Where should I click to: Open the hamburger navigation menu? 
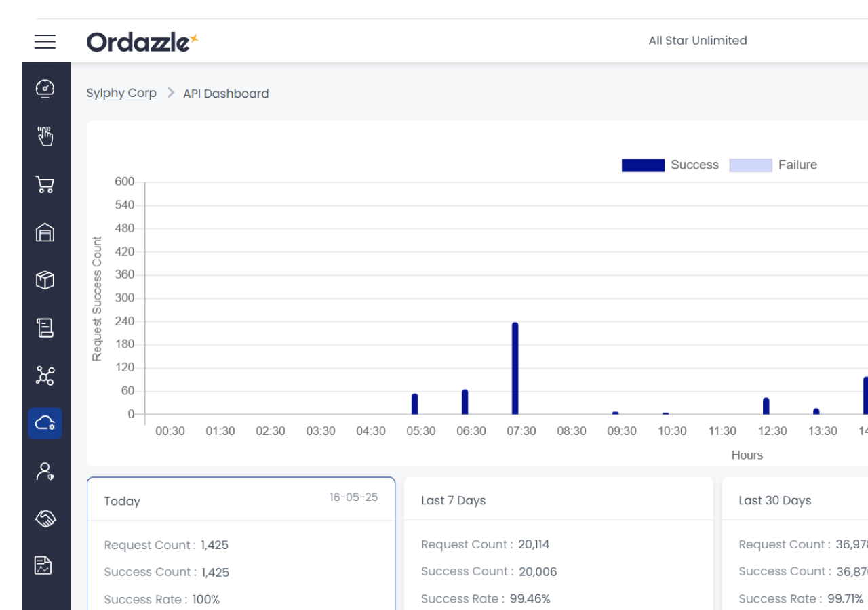(45, 41)
